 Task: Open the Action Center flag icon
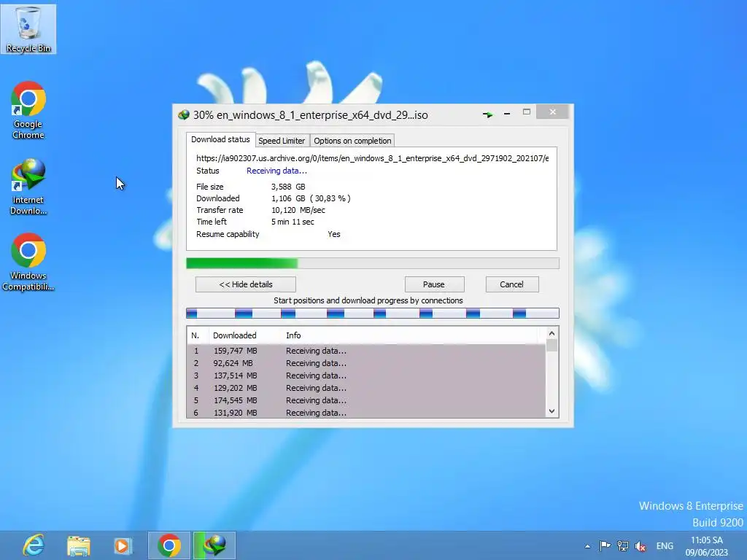tap(605, 545)
